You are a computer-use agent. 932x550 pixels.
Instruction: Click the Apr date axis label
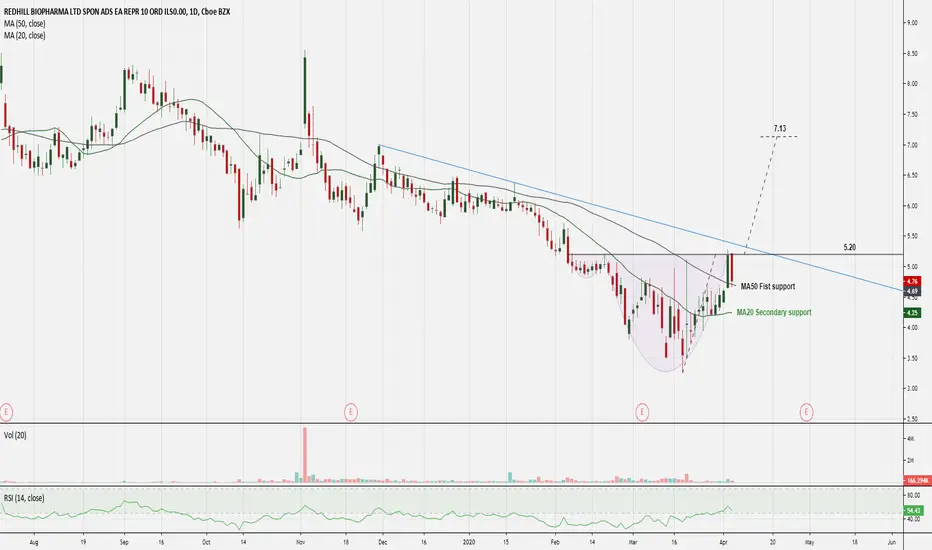[x=723, y=542]
